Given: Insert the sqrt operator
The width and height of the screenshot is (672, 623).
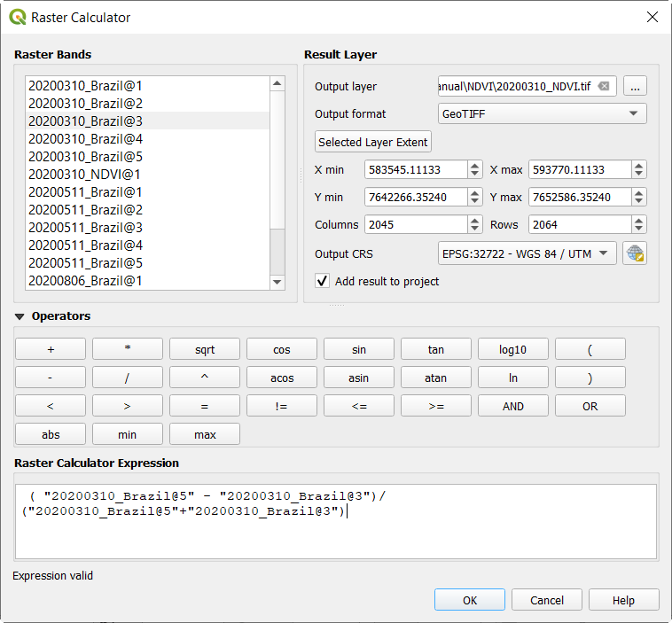Looking at the screenshot, I should [205, 349].
